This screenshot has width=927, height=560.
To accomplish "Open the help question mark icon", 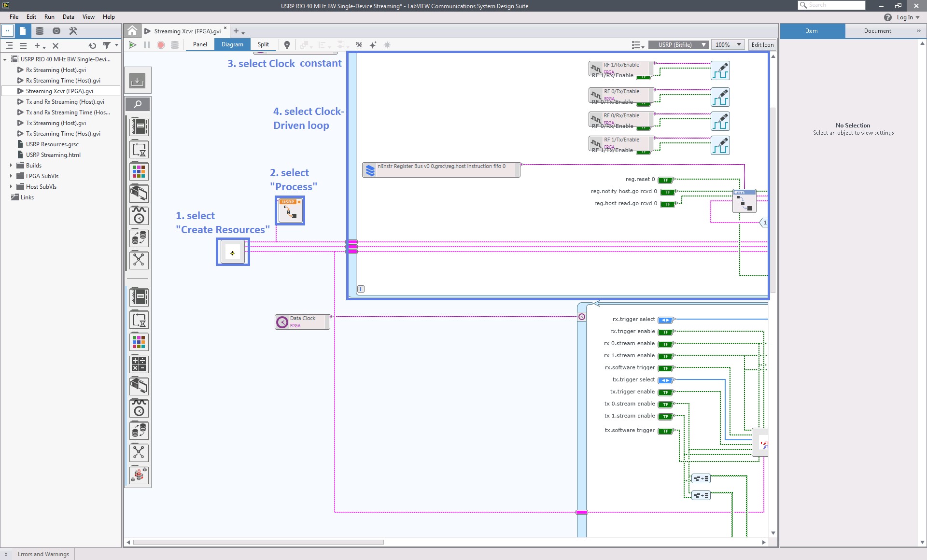I will (x=887, y=17).
